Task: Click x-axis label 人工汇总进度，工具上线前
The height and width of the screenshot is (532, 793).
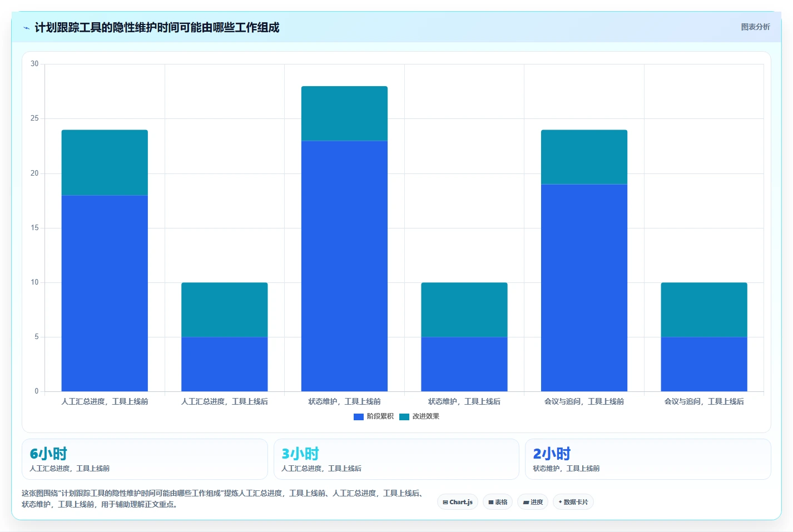Action: coord(105,401)
